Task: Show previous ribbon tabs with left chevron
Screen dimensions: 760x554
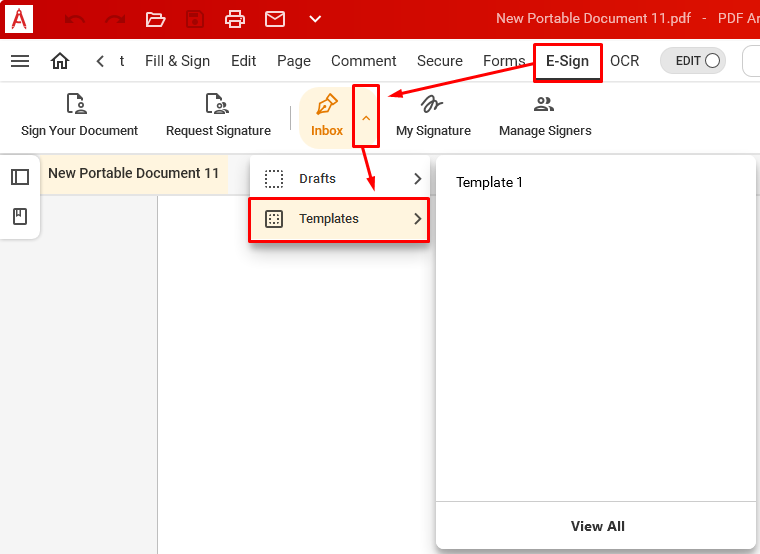Action: (x=100, y=61)
